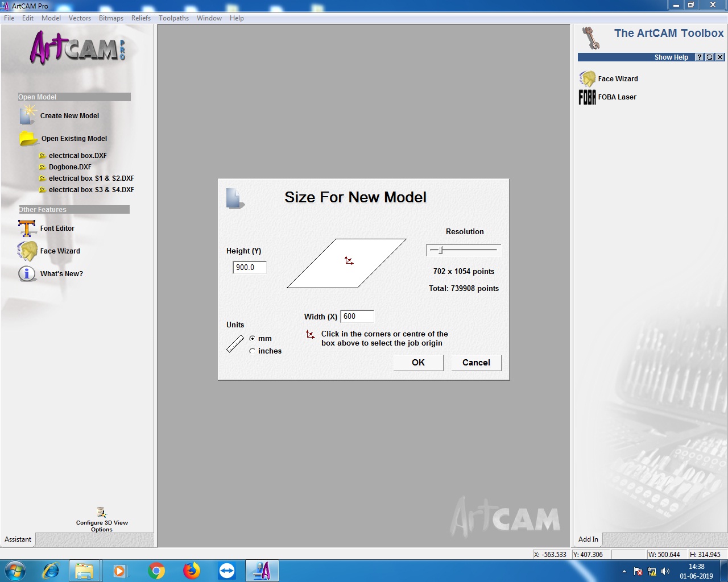Viewport: 728px width, 582px height.
Task: Click the Create New Model icon
Action: [27, 115]
